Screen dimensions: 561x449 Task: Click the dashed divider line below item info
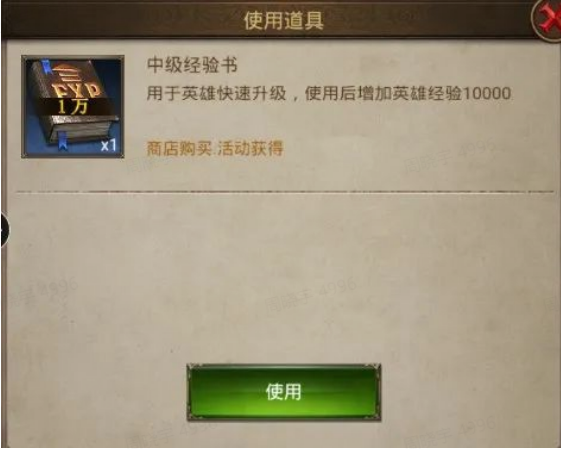[284, 192]
